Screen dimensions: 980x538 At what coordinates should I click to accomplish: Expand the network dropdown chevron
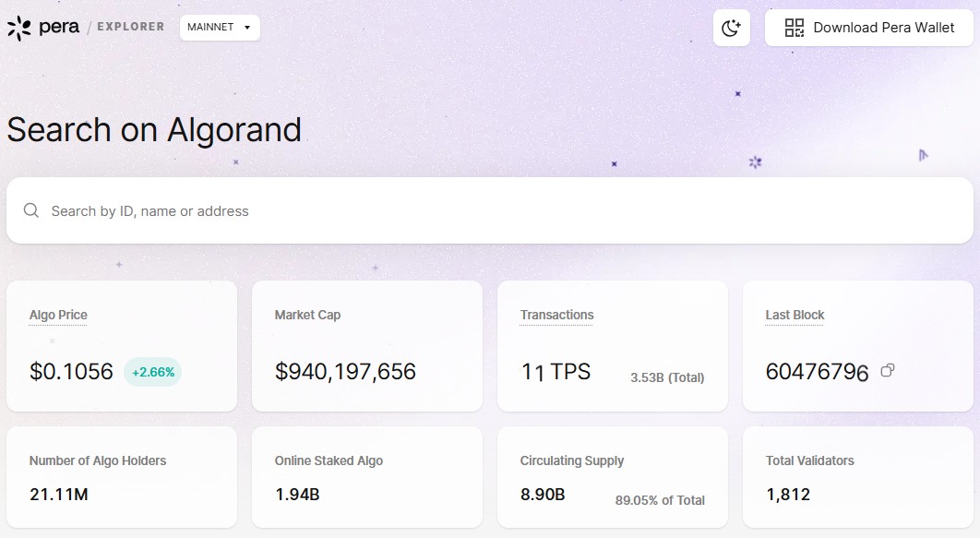click(246, 28)
